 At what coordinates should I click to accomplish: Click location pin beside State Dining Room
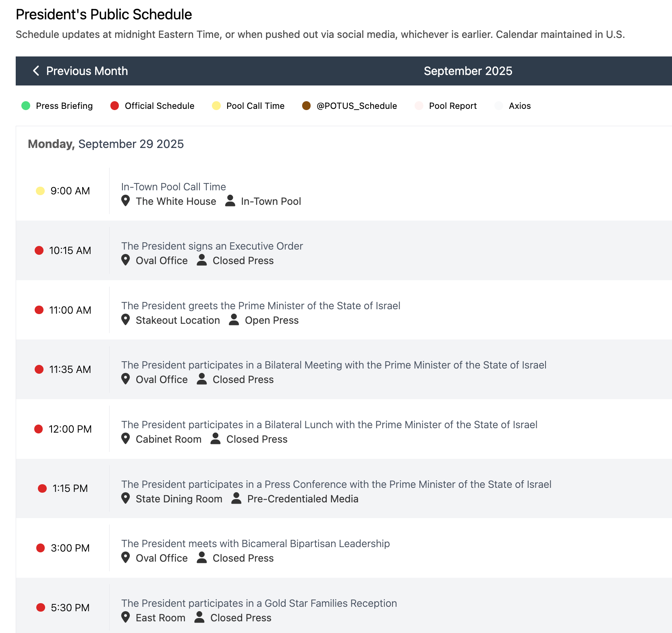125,498
